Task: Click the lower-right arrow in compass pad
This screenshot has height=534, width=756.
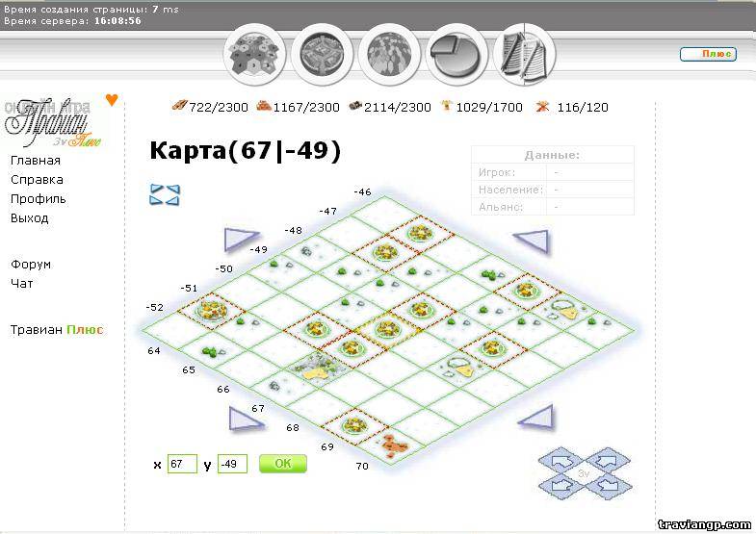Action: 608,487
